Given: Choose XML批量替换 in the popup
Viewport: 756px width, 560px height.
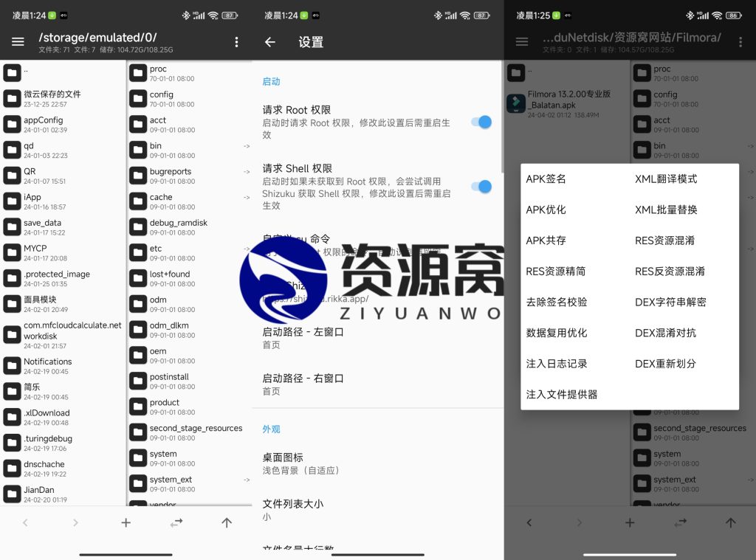Looking at the screenshot, I should [x=666, y=210].
